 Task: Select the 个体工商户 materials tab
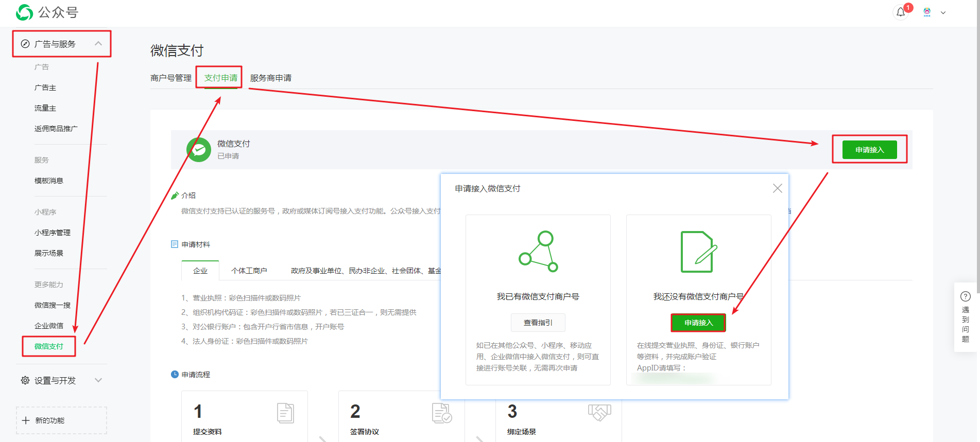(249, 271)
